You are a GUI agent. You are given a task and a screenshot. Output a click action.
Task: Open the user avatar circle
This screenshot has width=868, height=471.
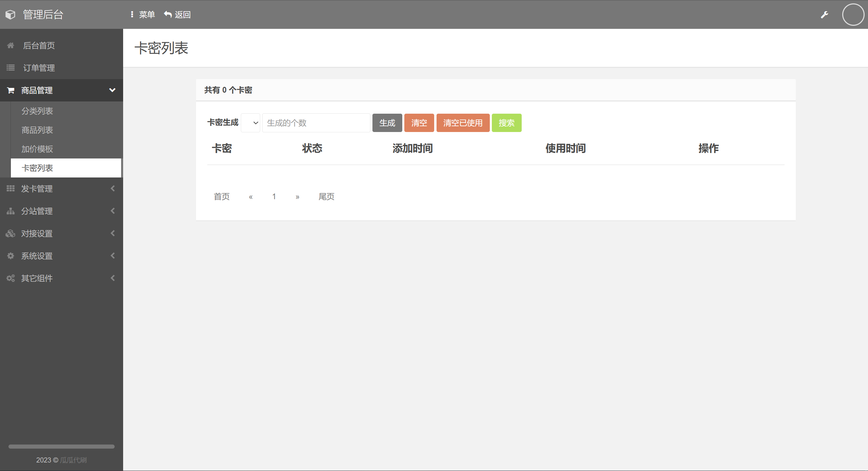853,15
